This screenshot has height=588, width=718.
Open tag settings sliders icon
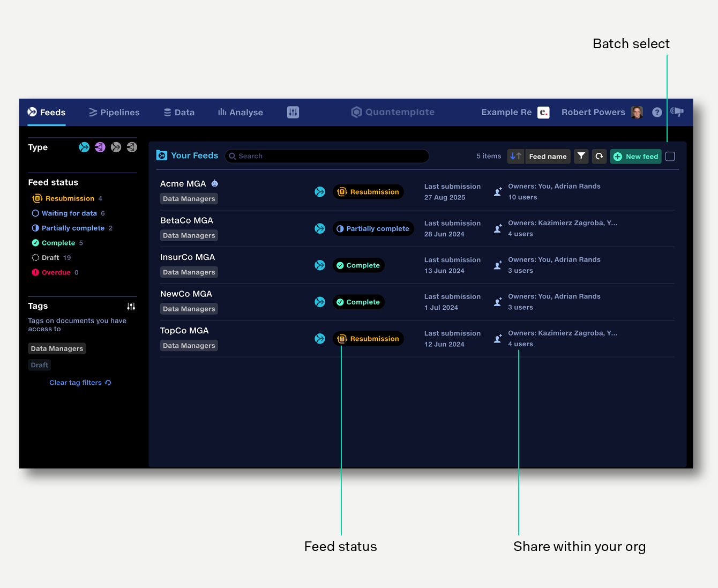click(131, 307)
